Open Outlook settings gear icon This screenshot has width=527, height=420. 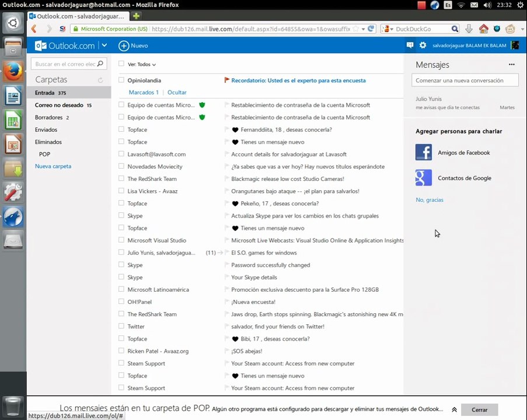423,45
